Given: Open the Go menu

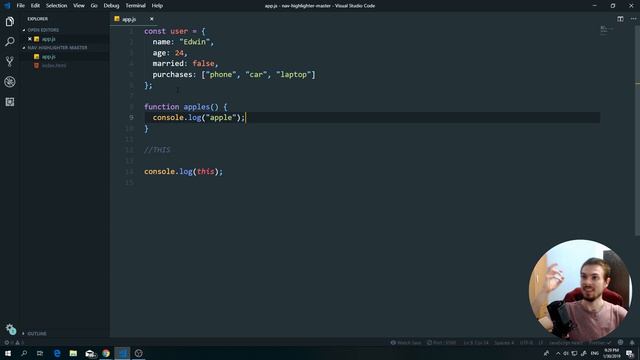Looking at the screenshot, I should (94, 6).
